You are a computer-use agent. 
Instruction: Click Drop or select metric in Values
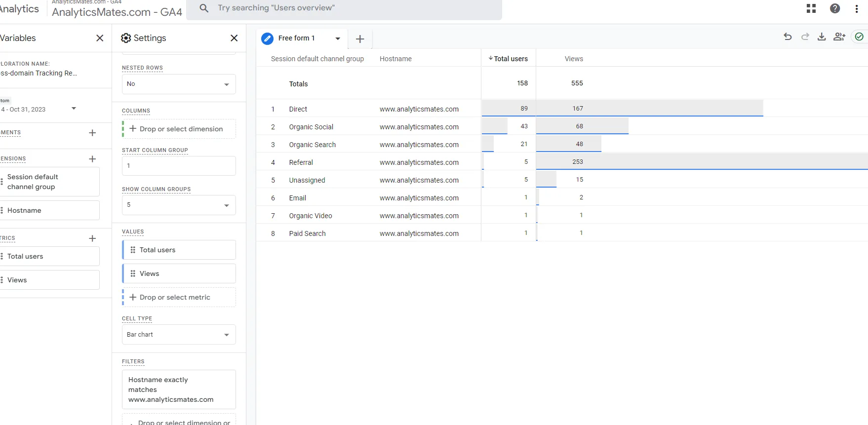[x=179, y=297]
